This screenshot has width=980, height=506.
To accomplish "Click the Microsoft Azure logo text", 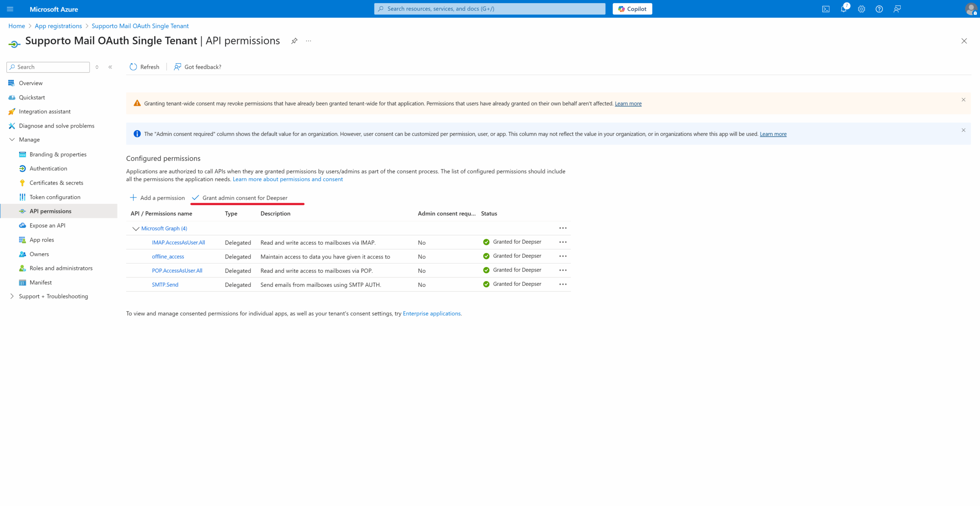I will click(x=54, y=9).
